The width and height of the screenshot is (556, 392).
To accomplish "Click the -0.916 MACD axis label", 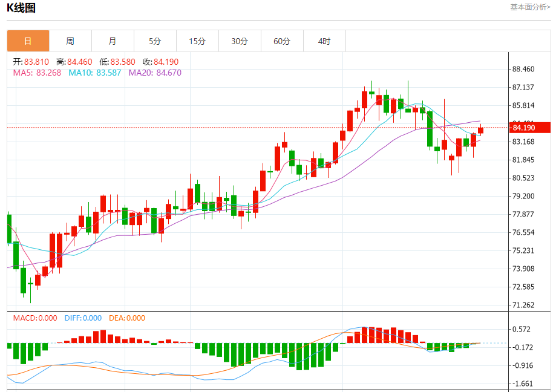I will pyautogui.click(x=522, y=365).
